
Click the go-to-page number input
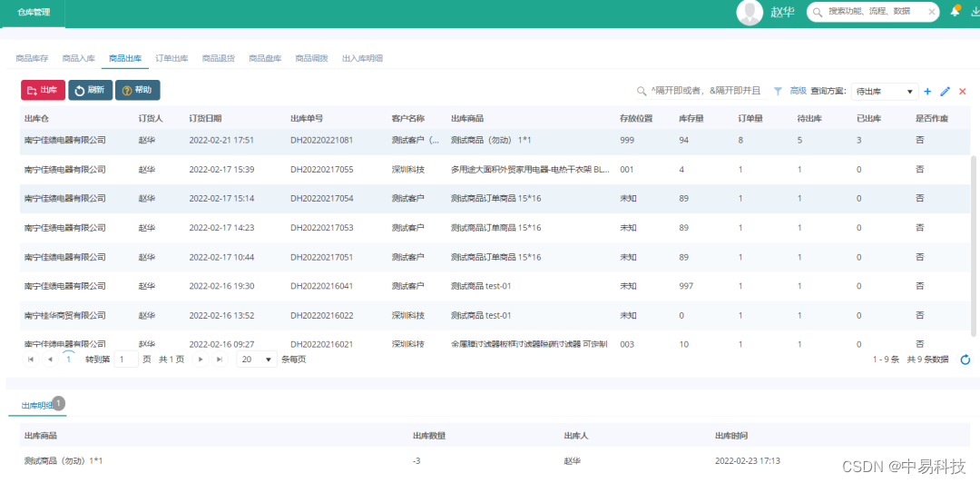pyautogui.click(x=126, y=360)
